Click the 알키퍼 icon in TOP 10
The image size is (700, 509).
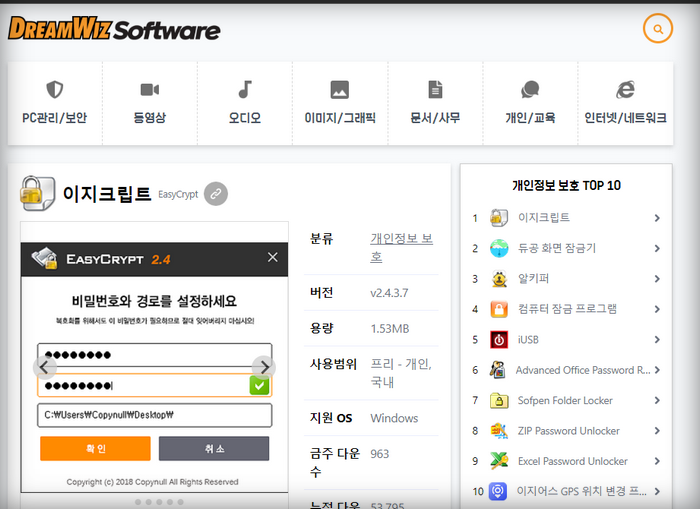(x=499, y=279)
